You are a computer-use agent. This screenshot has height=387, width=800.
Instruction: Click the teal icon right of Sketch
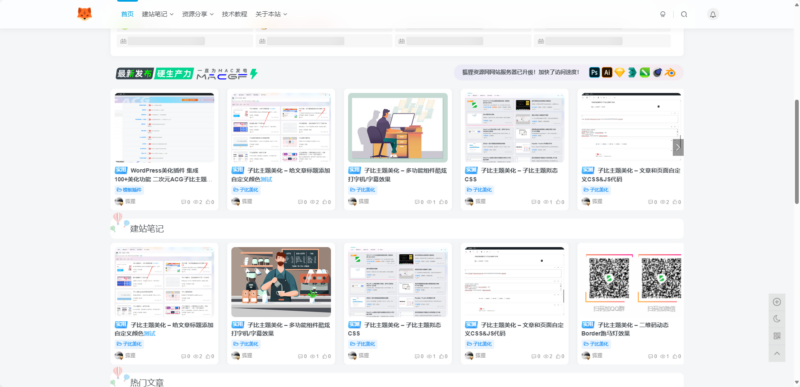click(x=633, y=72)
